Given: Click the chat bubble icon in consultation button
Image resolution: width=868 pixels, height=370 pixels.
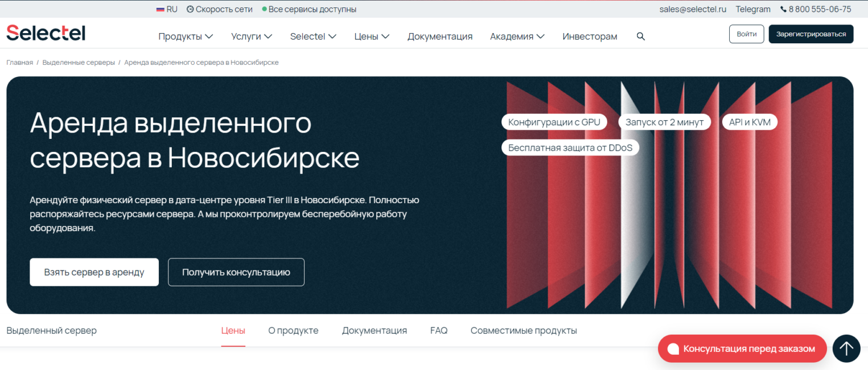Looking at the screenshot, I should tap(673, 349).
